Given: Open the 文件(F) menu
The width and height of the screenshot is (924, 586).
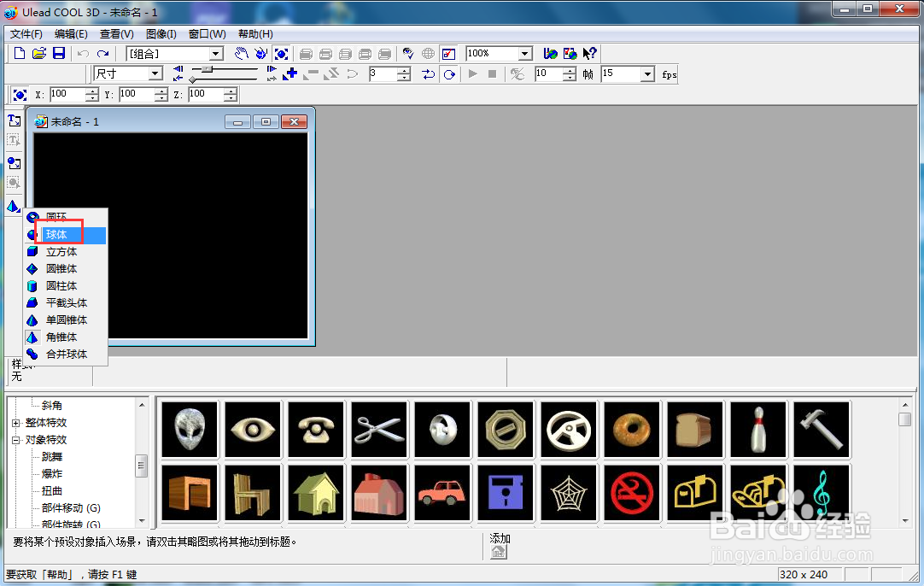Looking at the screenshot, I should click(x=26, y=34).
